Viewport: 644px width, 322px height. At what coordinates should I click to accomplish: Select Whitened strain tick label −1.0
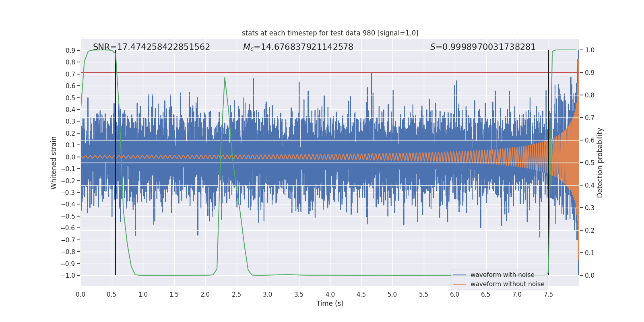[68, 275]
